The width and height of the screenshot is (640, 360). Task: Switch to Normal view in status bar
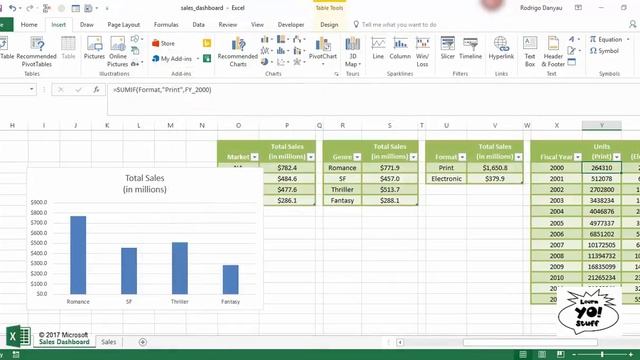click(523, 354)
